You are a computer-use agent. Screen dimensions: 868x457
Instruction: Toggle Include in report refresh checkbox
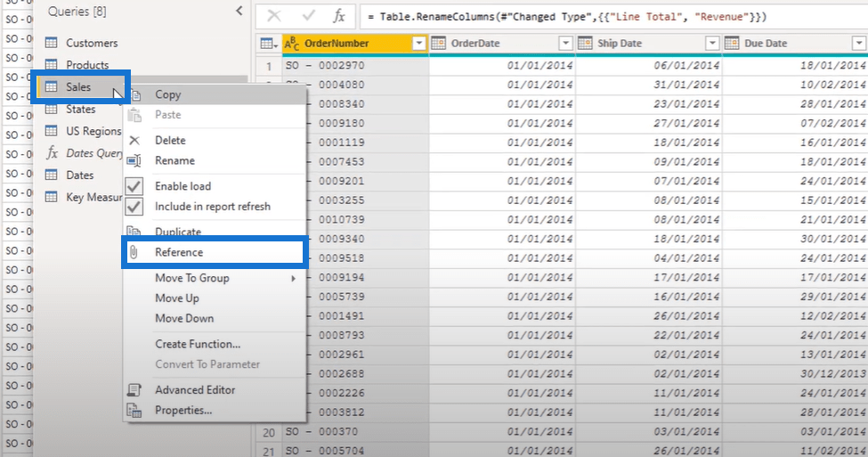pyautogui.click(x=134, y=207)
